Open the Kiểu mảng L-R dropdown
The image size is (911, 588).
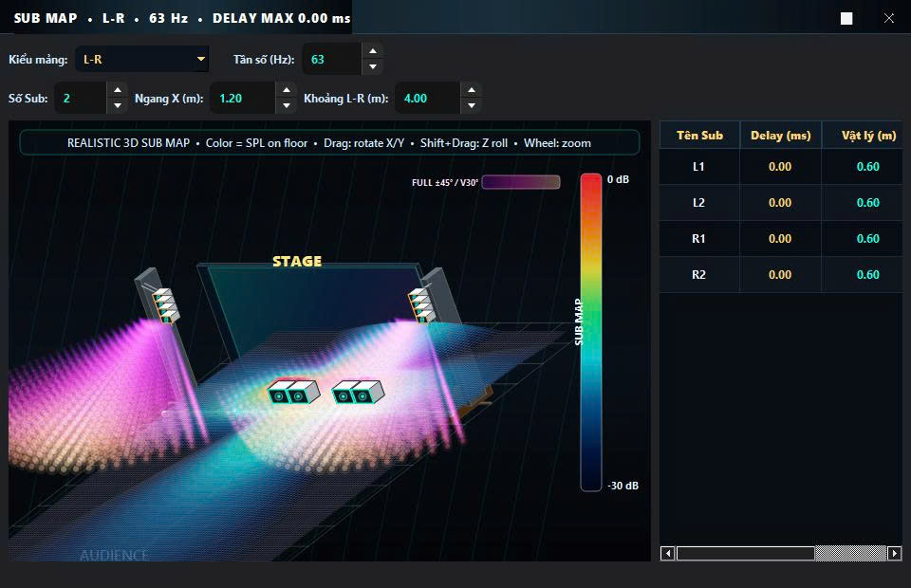141,59
